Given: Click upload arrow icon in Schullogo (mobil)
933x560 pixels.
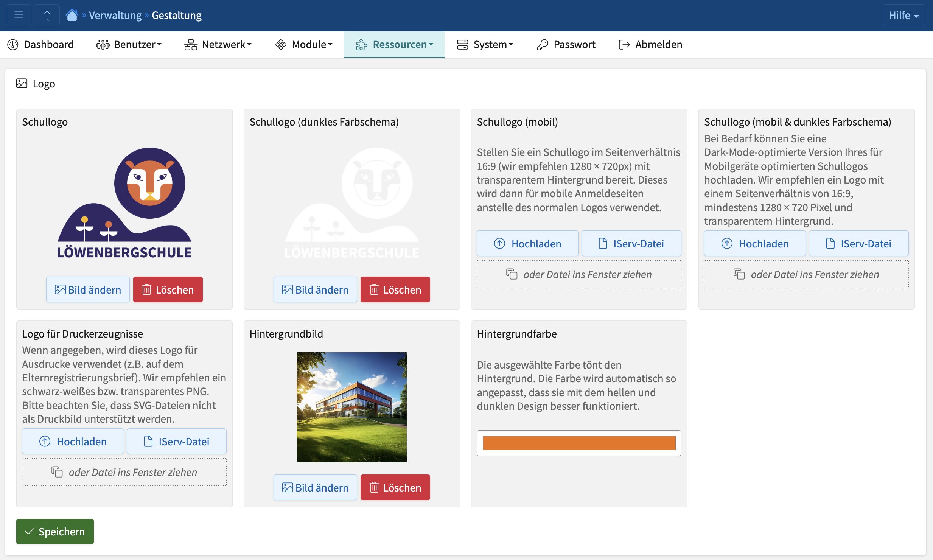Looking at the screenshot, I should pyautogui.click(x=499, y=243).
